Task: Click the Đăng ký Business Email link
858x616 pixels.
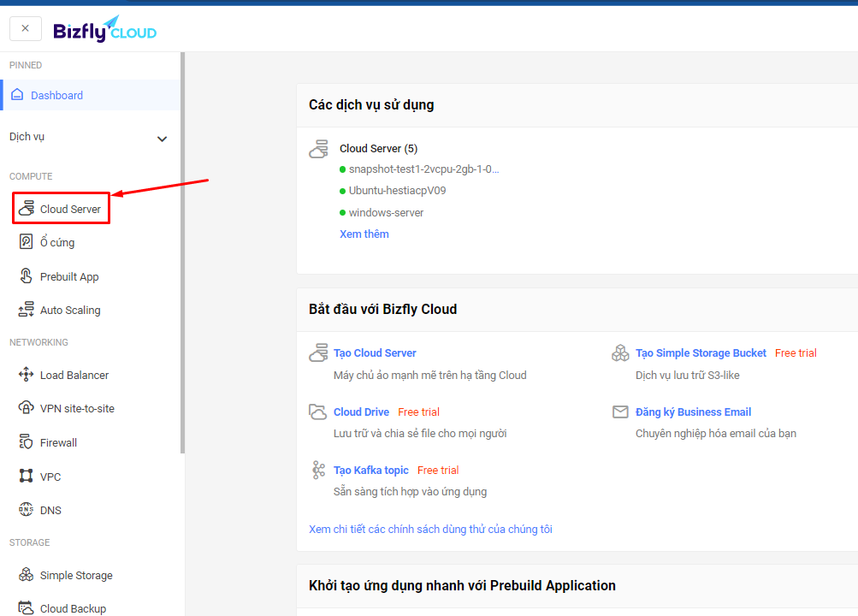Action: [693, 412]
